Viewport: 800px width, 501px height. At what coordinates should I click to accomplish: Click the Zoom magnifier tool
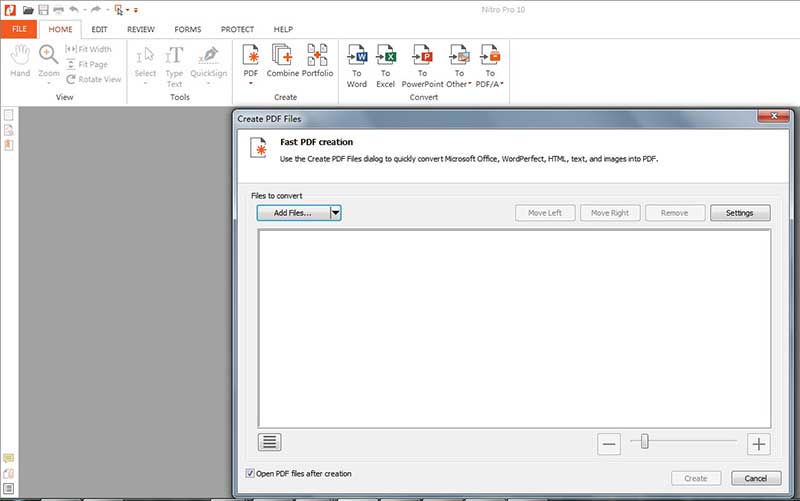pos(48,61)
